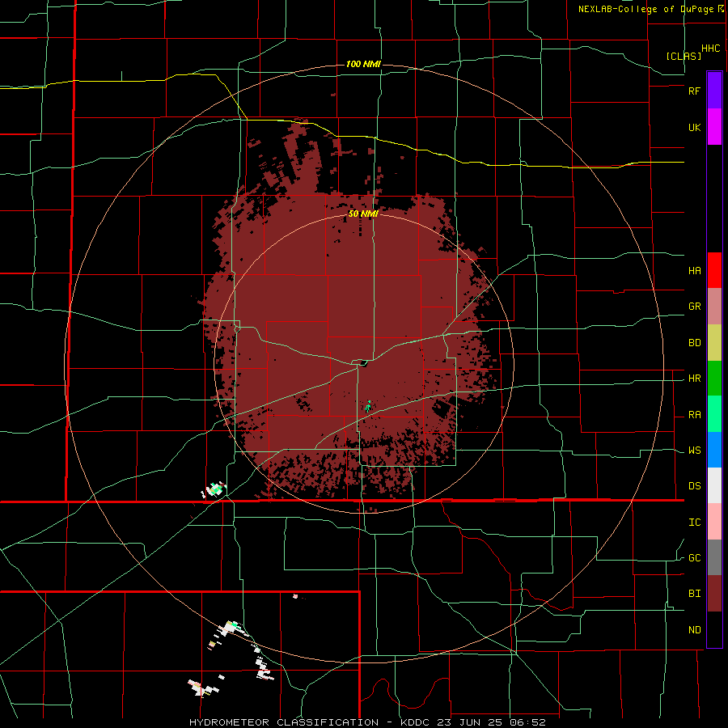Click the green rain echo south of radar
This screenshot has height=728, width=728.
(368, 407)
